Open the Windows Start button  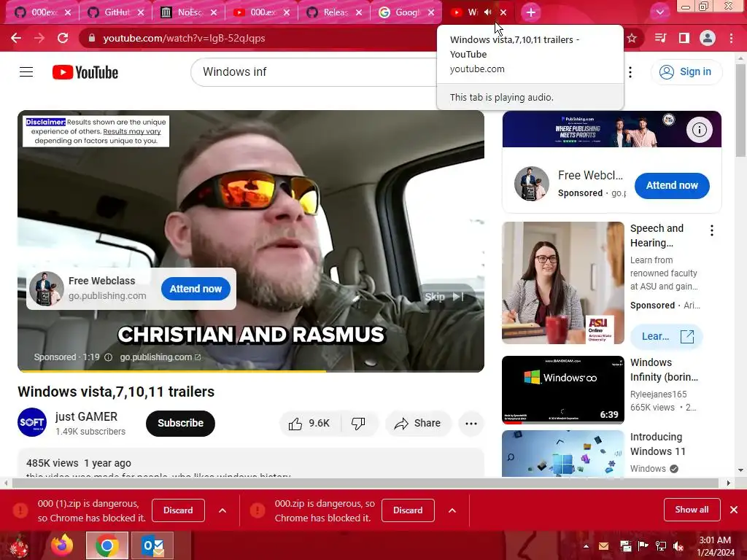[x=18, y=545]
